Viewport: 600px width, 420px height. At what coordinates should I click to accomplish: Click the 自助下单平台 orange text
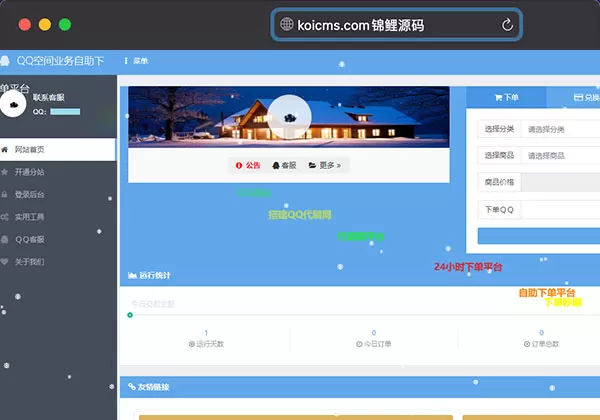click(547, 293)
